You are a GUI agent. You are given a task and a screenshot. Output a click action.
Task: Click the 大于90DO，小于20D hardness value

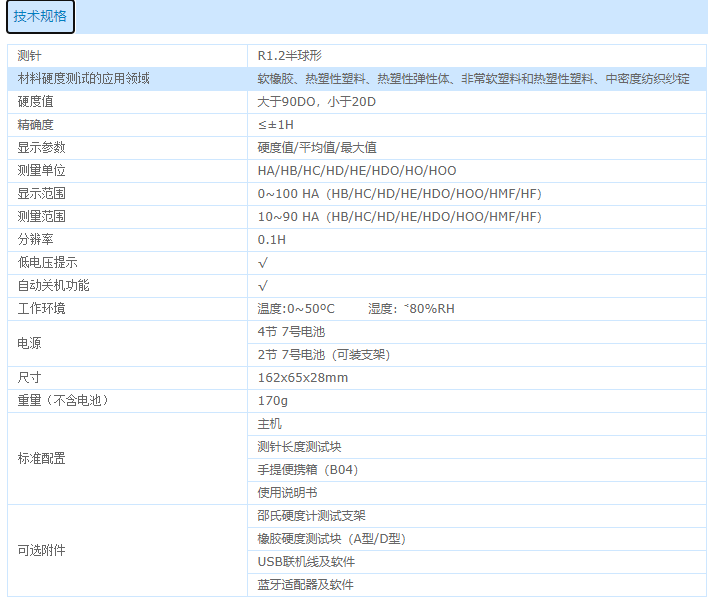316,102
